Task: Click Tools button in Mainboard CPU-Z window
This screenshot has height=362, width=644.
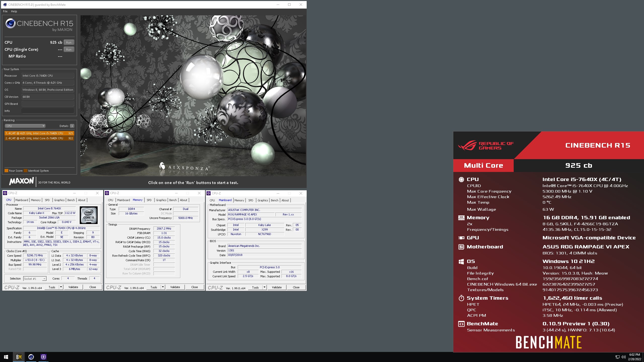Action: tap(255, 287)
